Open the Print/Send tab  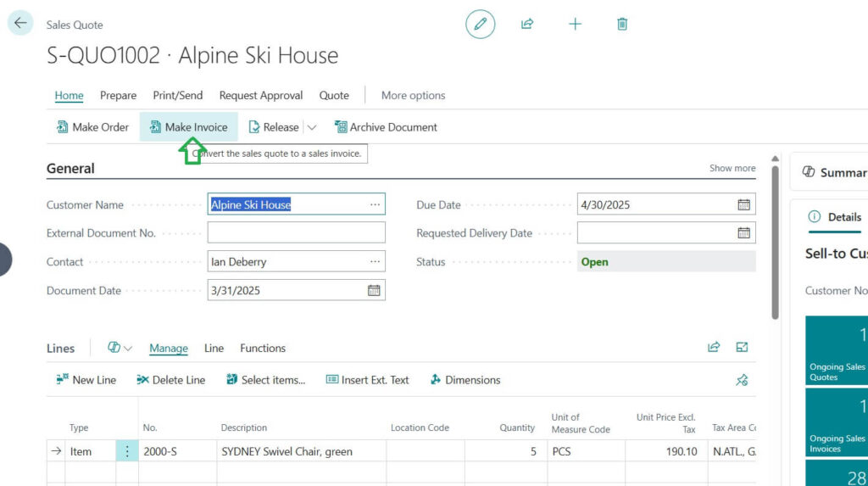[178, 95]
